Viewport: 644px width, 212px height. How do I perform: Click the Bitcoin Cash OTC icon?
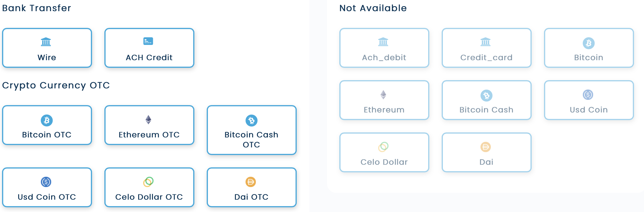(x=251, y=120)
